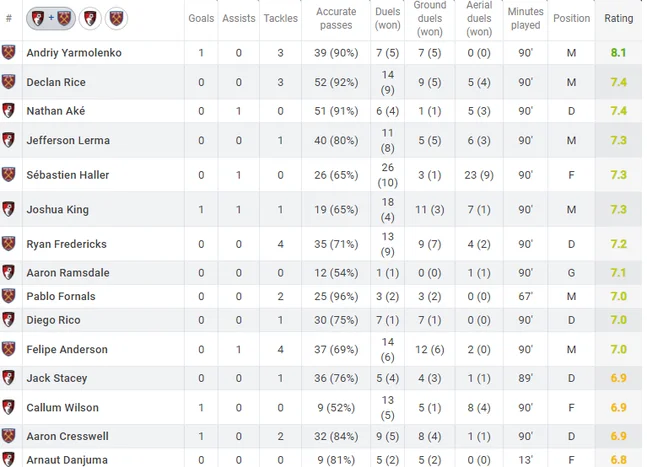Click West Ham crest beside Sébastien Haller

[x=9, y=175]
